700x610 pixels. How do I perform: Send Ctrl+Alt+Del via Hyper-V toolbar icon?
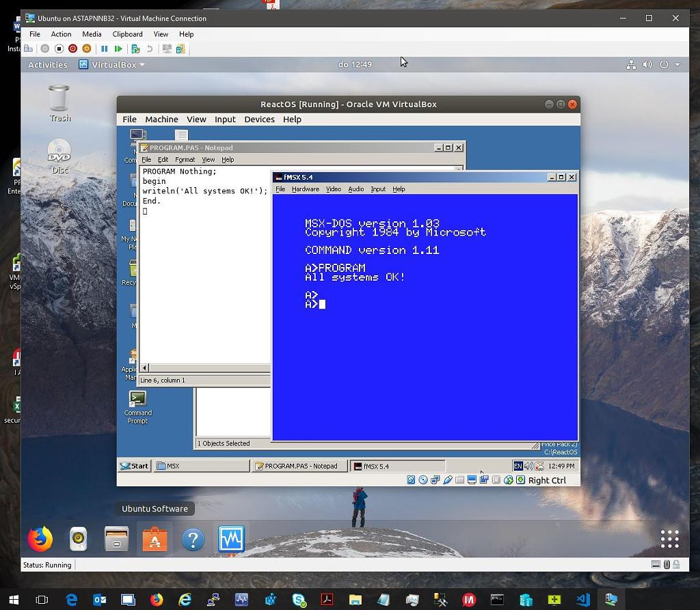click(x=28, y=48)
